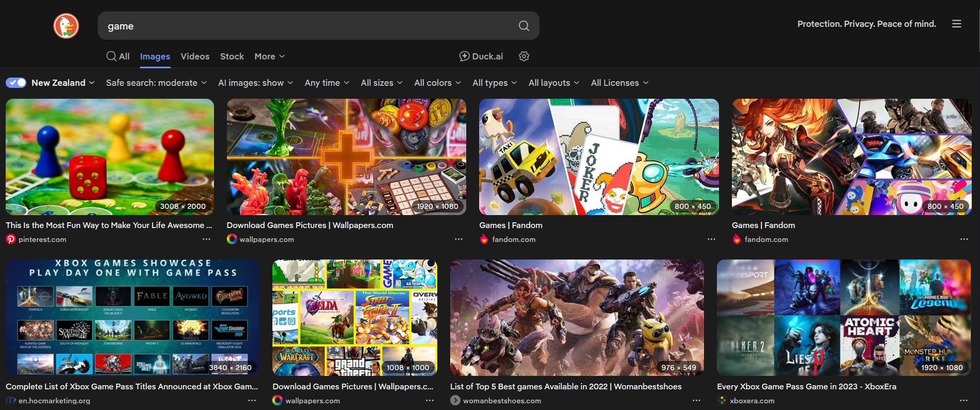Screen dimensions: 980x410
Task: Open three-dot menu for xboxera.com result
Action: [963, 401]
